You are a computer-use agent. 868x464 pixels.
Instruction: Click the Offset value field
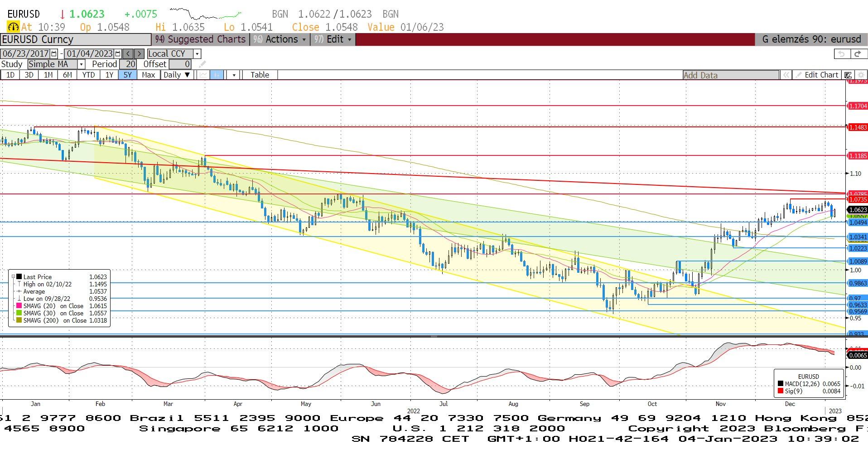[180, 64]
